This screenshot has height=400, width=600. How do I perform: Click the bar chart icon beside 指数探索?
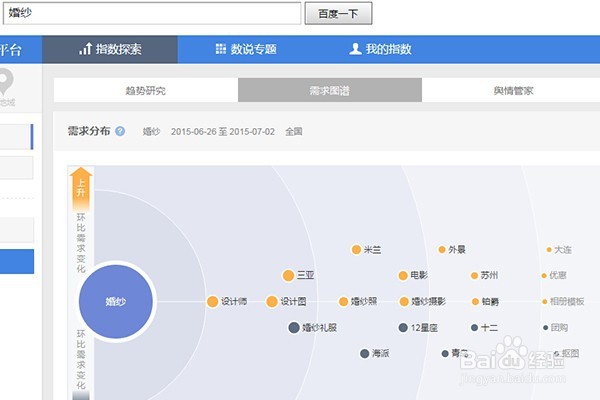(85, 49)
